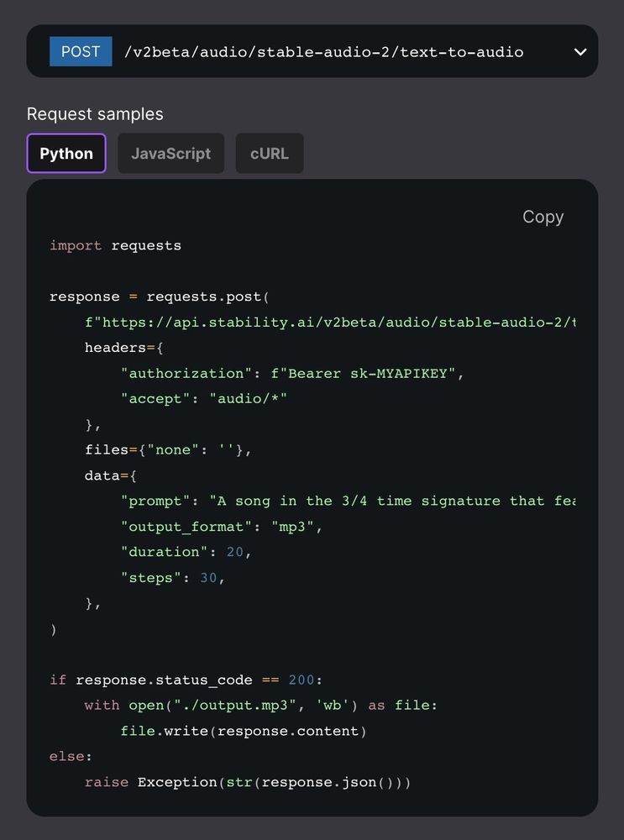Click the endpoint path /v2beta/audio/stable-audio-2/text-to-audio
The height and width of the screenshot is (840, 624).
point(323,52)
